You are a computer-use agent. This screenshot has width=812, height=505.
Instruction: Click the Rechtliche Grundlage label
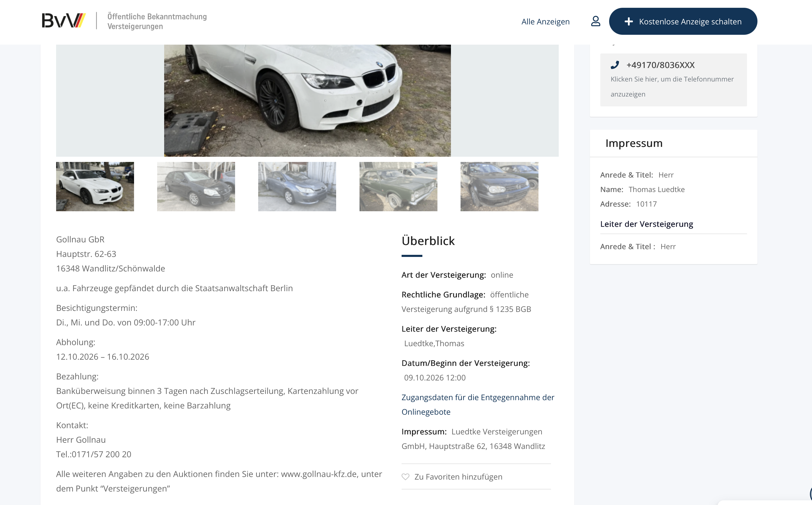click(443, 295)
